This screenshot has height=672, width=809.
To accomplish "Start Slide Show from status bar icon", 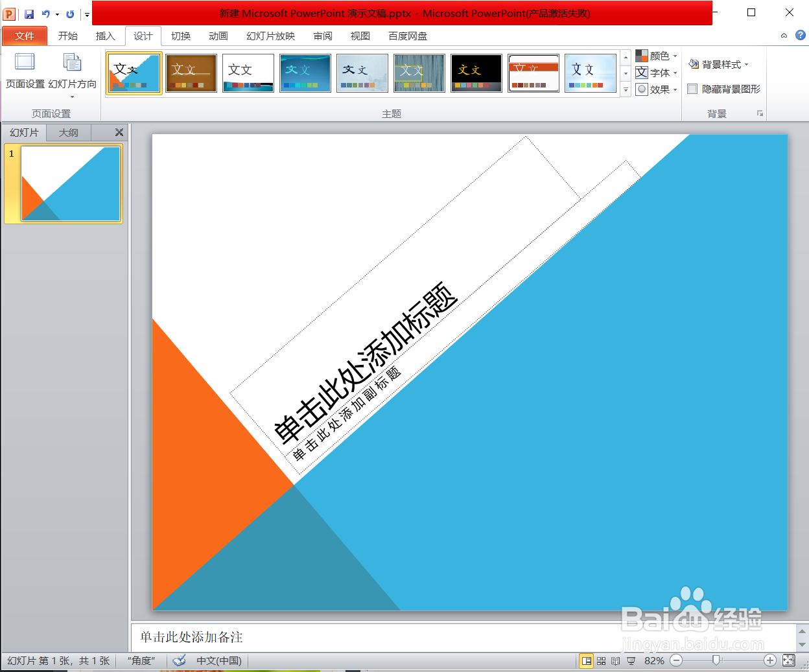I will 629,660.
